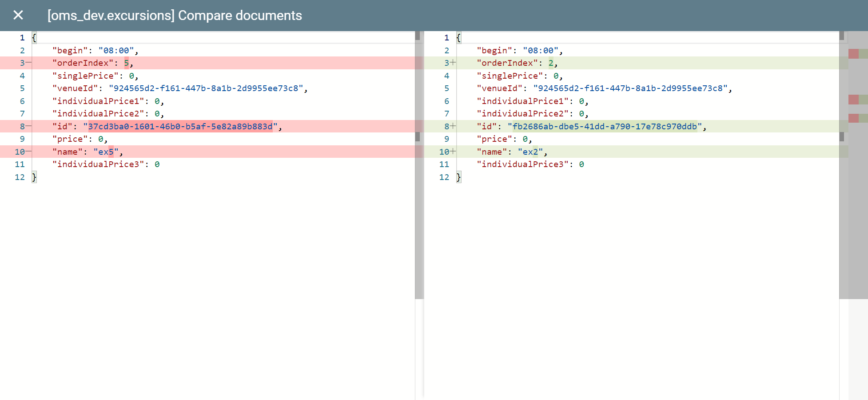Select the highlighted id value fb2686ab on the right

coord(604,126)
